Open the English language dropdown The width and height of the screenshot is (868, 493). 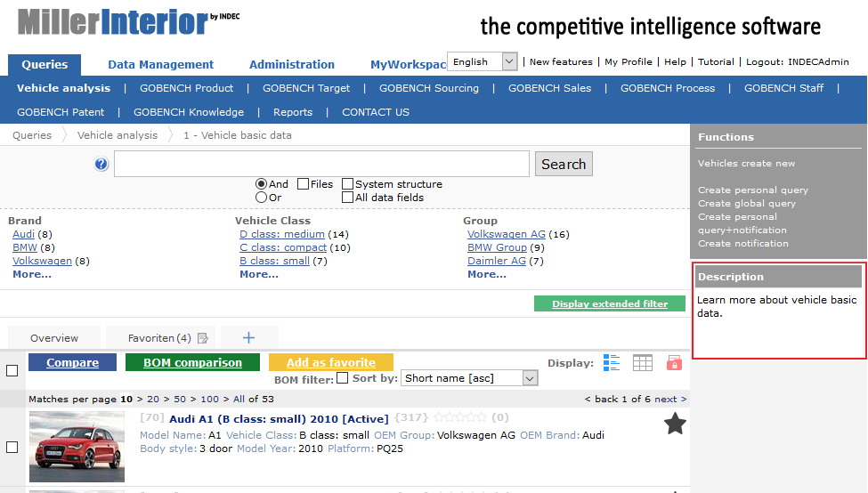click(x=483, y=61)
